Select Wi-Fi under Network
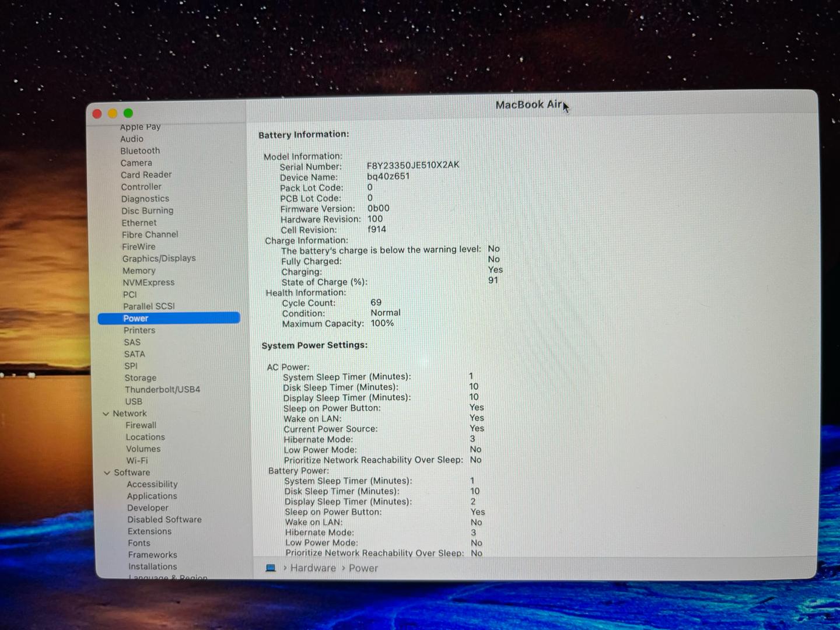 point(137,461)
